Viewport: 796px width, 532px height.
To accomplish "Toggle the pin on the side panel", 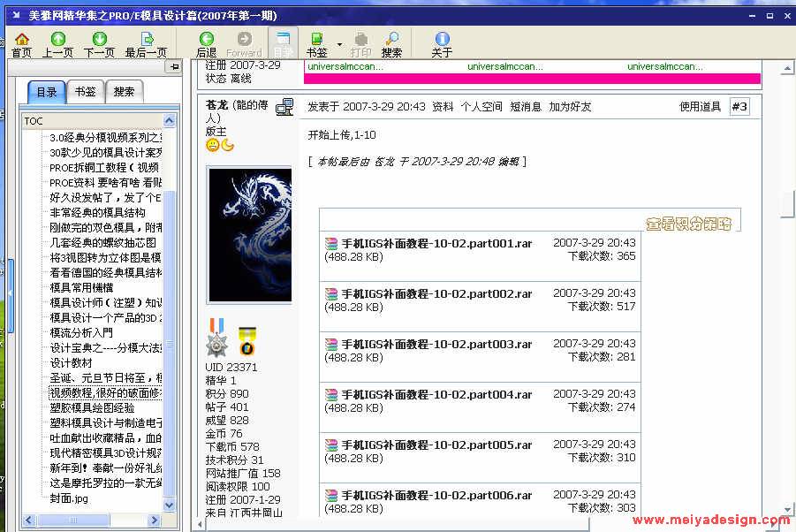I will [174, 67].
